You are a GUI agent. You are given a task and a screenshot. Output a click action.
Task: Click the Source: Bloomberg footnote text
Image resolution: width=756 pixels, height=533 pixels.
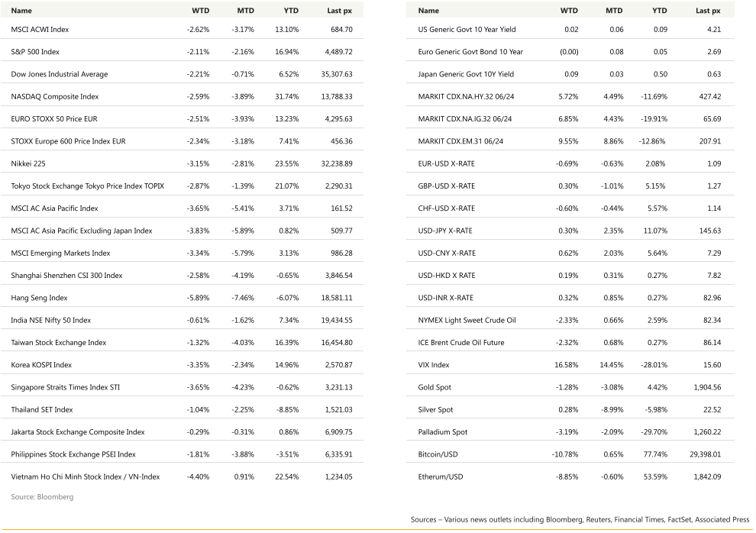coord(42,497)
